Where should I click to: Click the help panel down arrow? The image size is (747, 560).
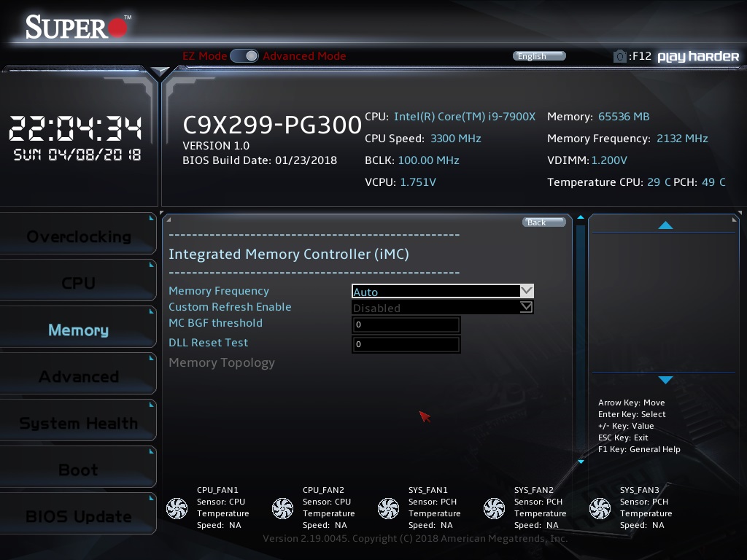click(x=665, y=380)
